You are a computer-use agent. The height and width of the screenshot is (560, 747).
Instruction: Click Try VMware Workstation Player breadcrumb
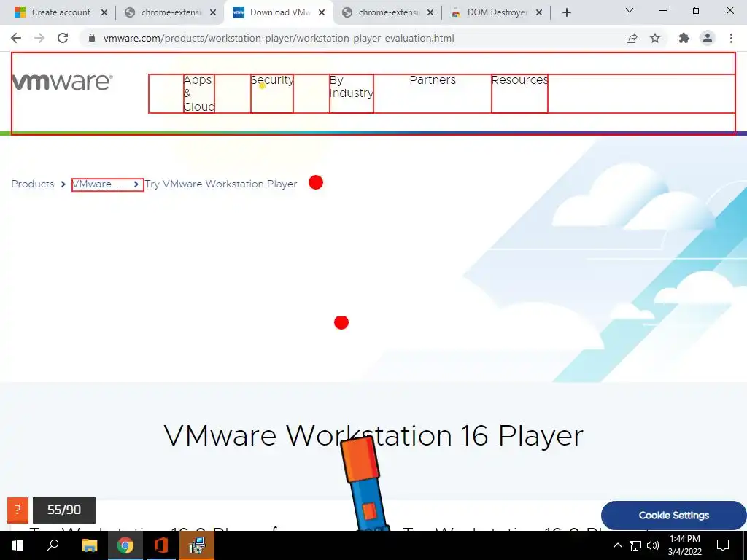coord(221,184)
